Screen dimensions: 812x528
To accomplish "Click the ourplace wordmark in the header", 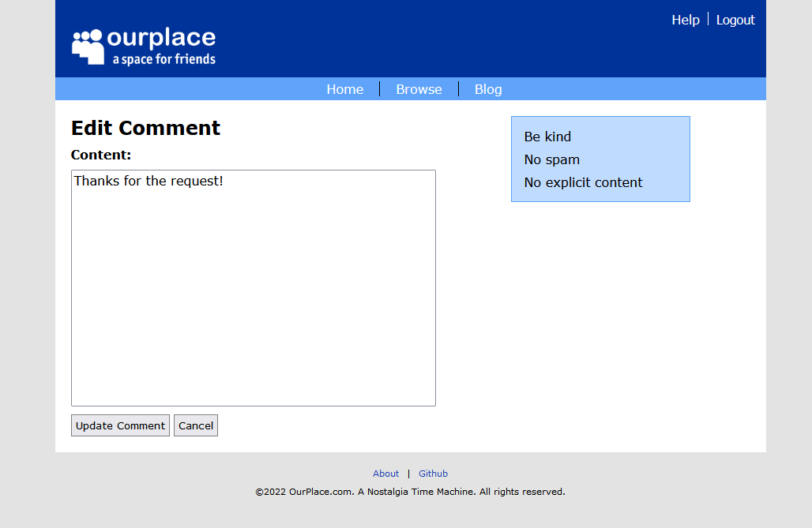I will point(164,36).
